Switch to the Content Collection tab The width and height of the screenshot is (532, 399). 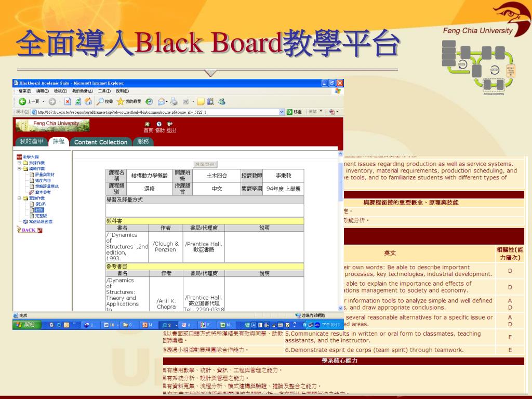(101, 142)
